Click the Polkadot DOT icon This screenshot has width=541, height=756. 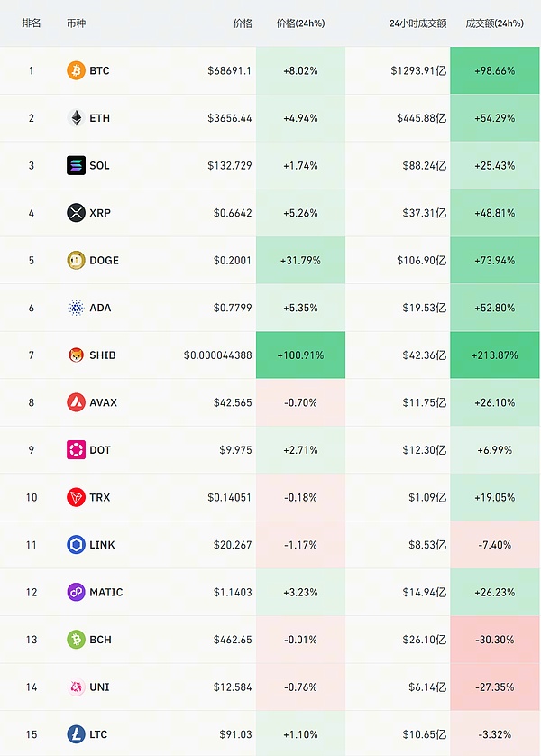(77, 450)
